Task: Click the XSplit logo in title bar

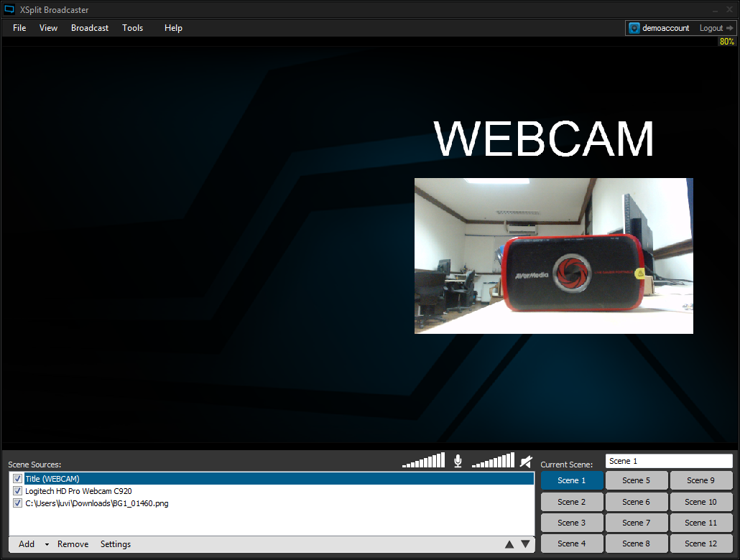Action: pos(9,9)
